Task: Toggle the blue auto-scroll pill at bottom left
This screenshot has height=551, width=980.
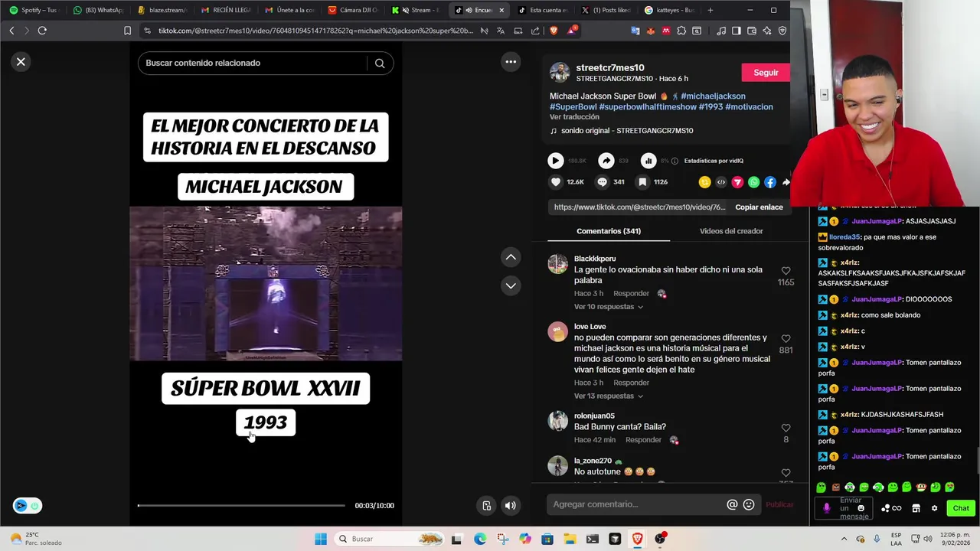Action: pos(28,506)
